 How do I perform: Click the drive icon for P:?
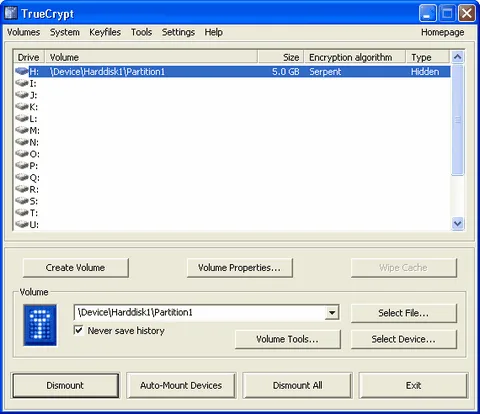(22, 165)
